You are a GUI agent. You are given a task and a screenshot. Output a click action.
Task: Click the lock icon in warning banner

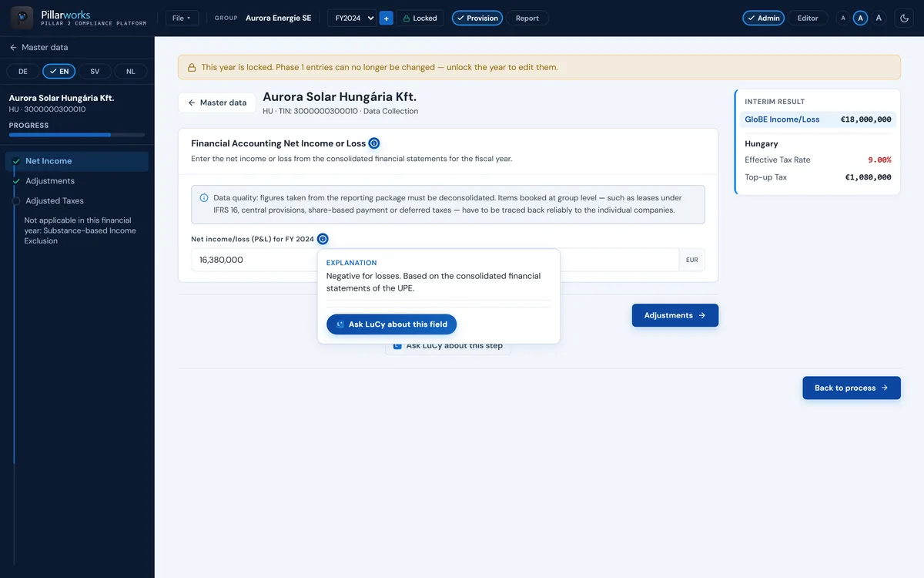click(x=191, y=67)
